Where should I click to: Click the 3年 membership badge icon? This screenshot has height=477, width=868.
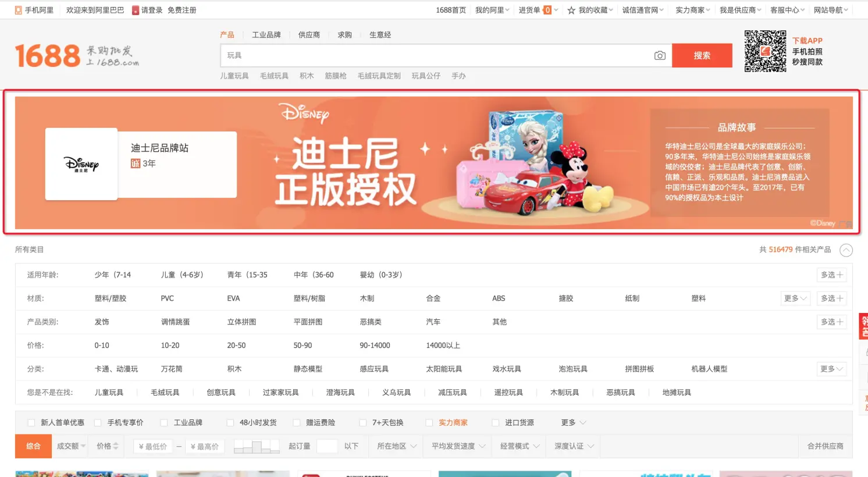(x=136, y=163)
